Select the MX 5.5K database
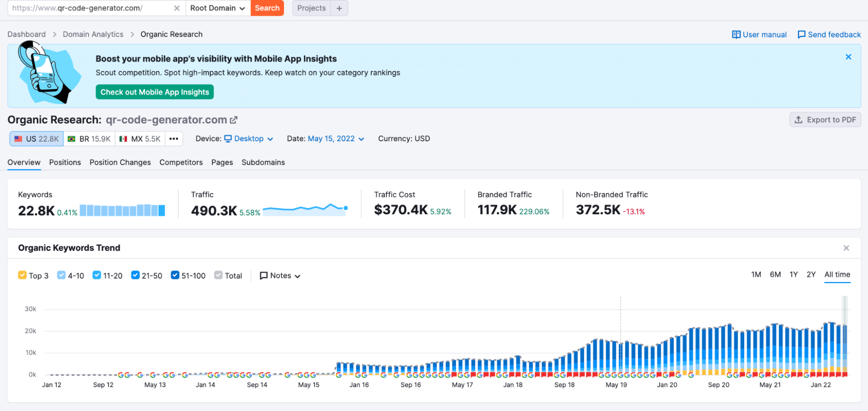The height and width of the screenshot is (411, 868). point(140,139)
